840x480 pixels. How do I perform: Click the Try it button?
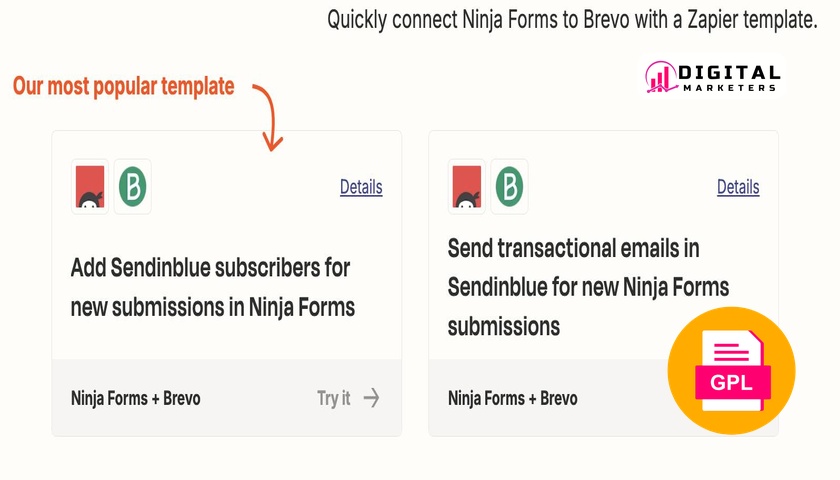tap(348, 398)
